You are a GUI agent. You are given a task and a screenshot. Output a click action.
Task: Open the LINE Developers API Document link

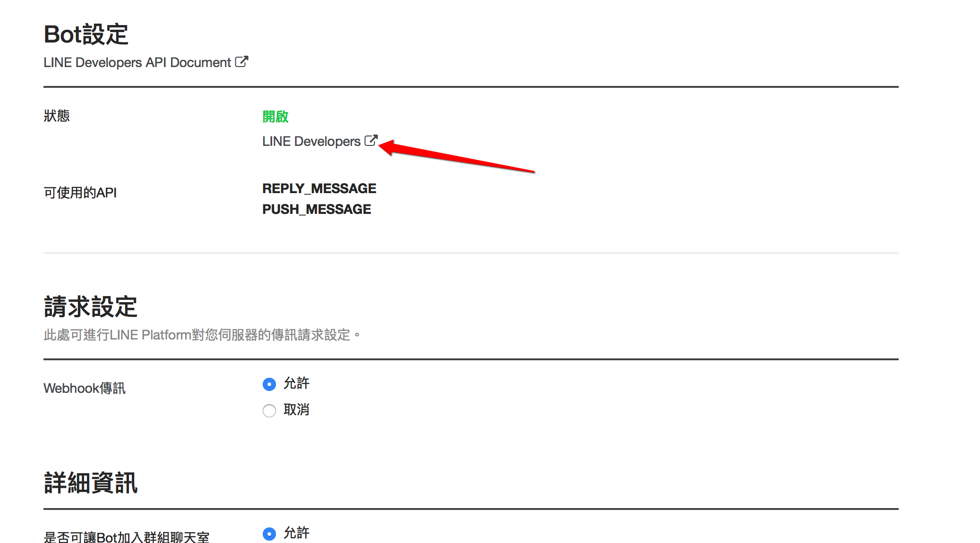point(137,62)
